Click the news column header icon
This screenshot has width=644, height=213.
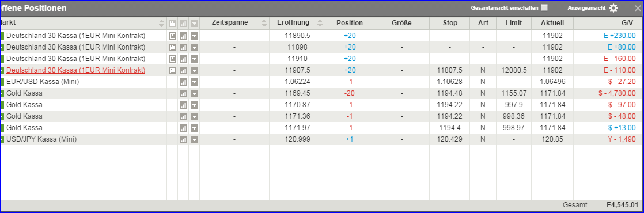172,24
